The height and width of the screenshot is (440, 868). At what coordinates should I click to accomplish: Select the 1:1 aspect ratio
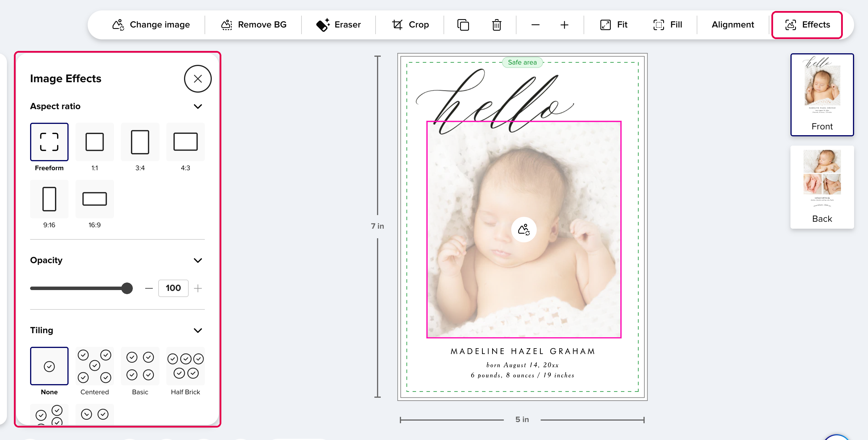(95, 142)
